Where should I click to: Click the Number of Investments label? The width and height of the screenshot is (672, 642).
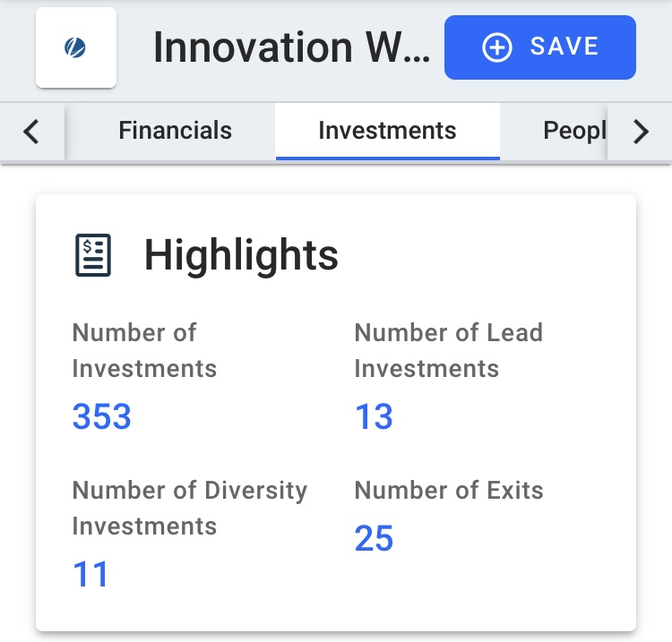(x=144, y=350)
